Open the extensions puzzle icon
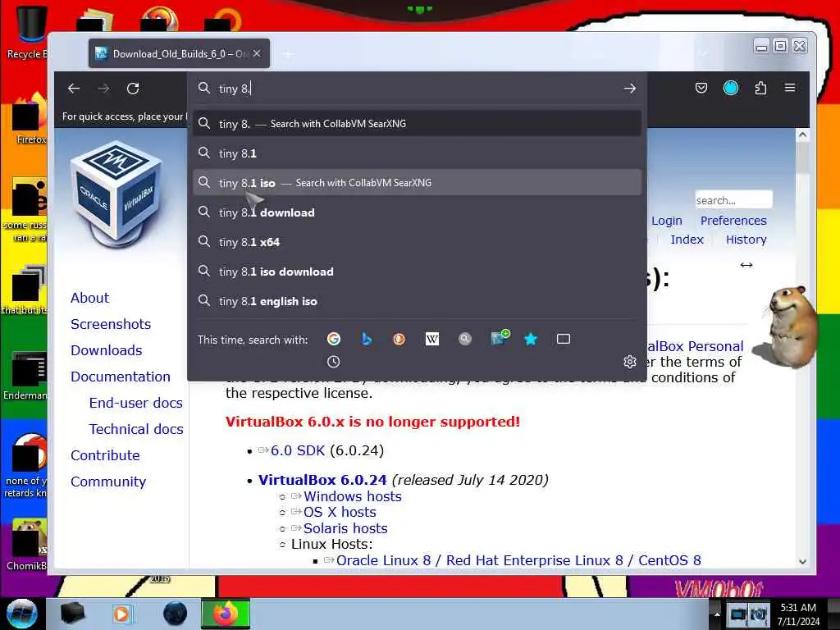 click(760, 88)
